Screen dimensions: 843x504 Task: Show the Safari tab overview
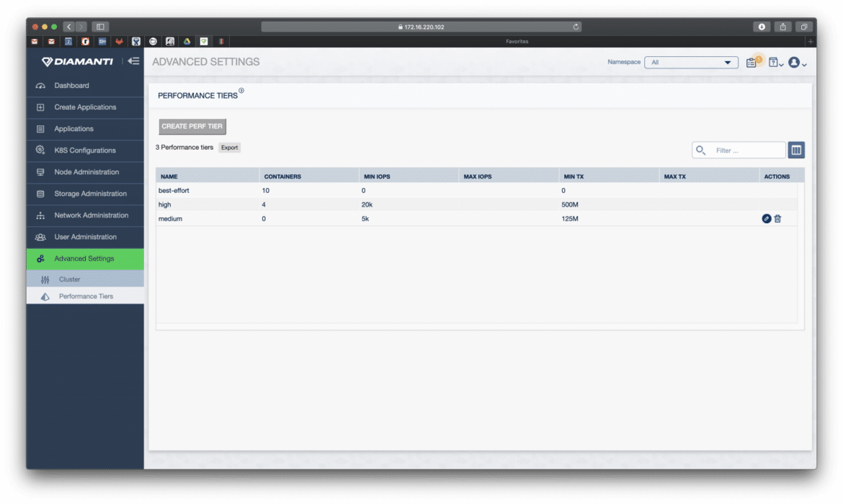[x=804, y=27]
